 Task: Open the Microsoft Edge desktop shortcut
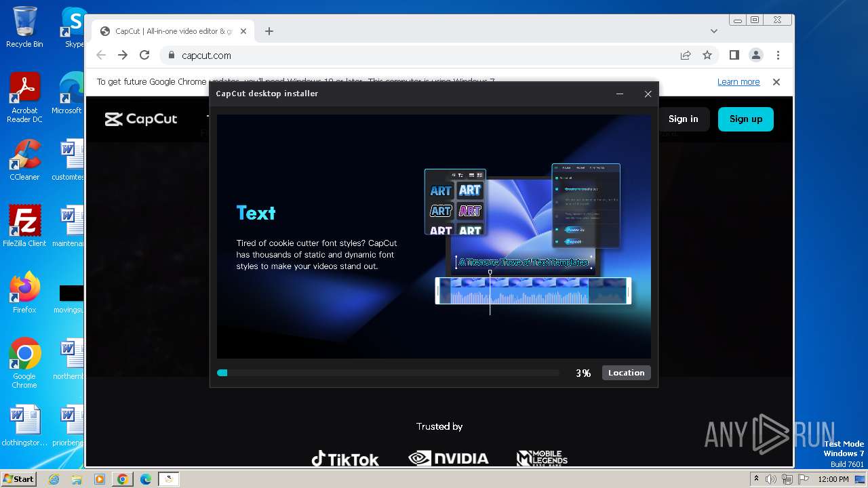pos(70,94)
